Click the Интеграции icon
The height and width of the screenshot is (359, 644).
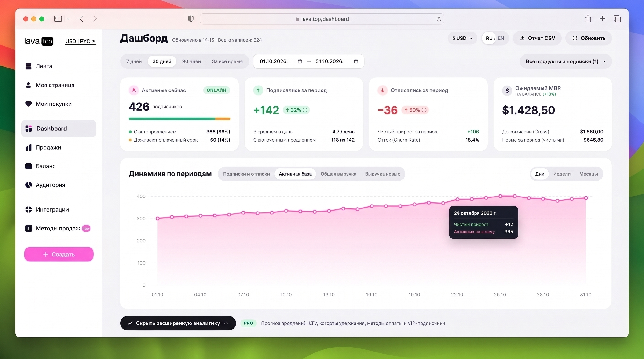pyautogui.click(x=29, y=209)
